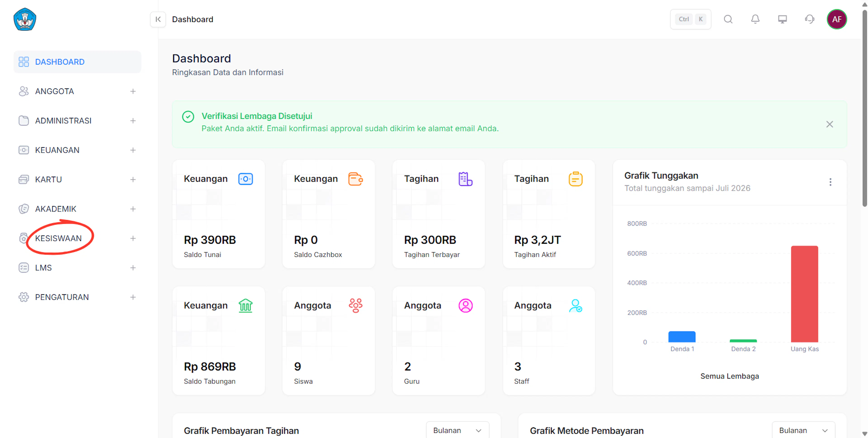Click the green check verification icon

coord(188,117)
